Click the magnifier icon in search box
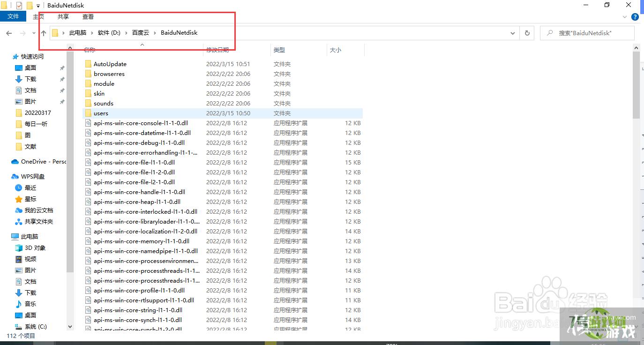The height and width of the screenshot is (345, 644). (x=550, y=33)
